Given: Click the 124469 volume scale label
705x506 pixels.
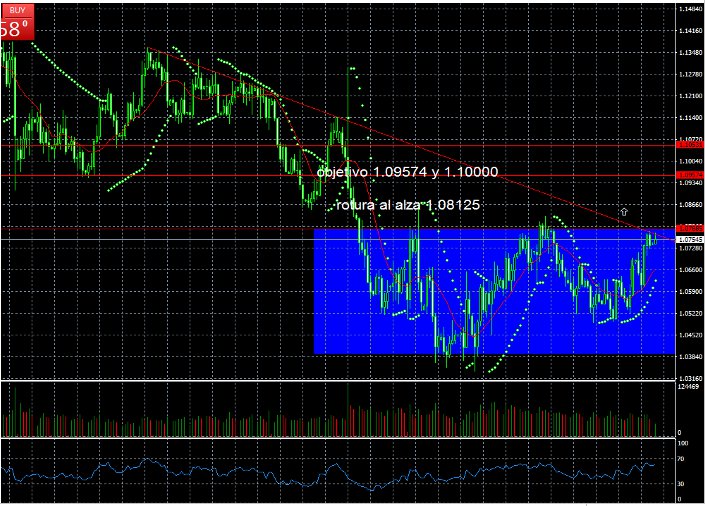Looking at the screenshot, I should click(x=688, y=386).
